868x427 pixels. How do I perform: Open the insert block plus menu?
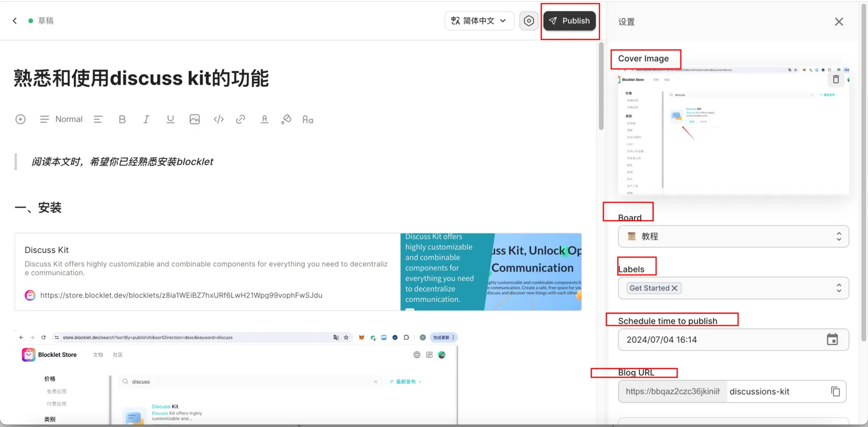pyautogui.click(x=21, y=119)
